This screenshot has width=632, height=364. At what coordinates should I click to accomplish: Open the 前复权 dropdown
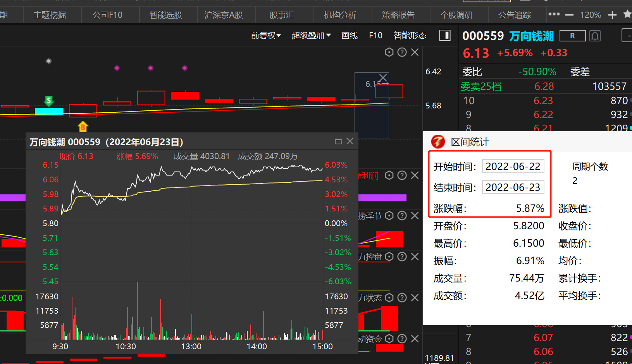(x=266, y=36)
